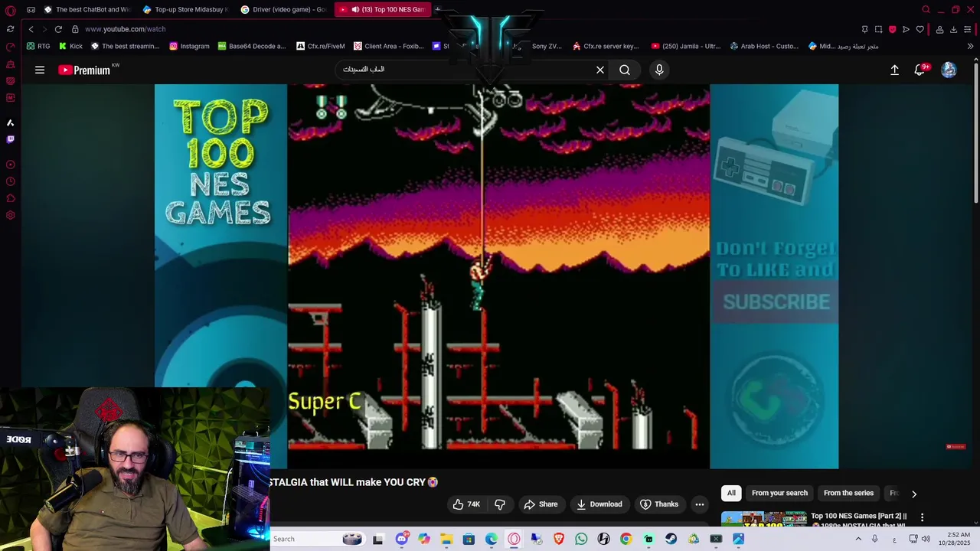980x551 pixels.
Task: Go to YouTube Premium home logo
Action: tap(84, 70)
